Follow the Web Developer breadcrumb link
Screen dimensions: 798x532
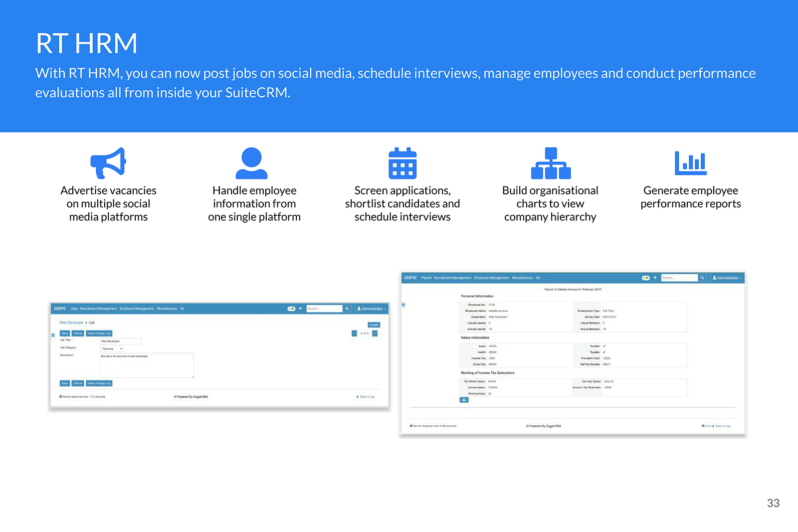tap(71, 323)
